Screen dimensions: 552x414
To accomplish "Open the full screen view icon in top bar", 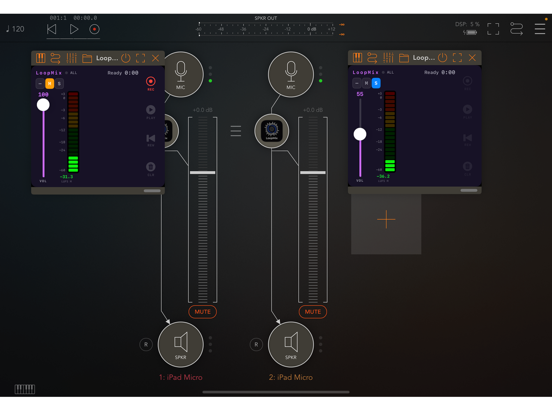I will tap(493, 29).
